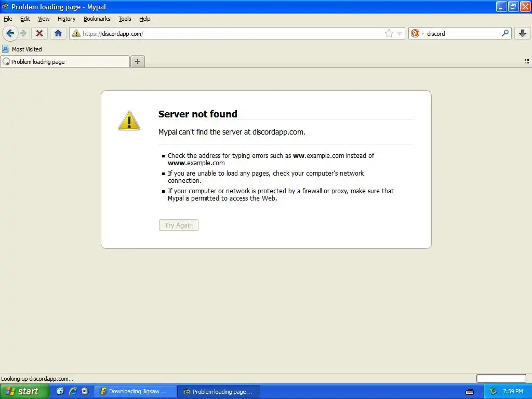Click the Forward arrow button
The height and width of the screenshot is (399, 532).
coord(23,33)
